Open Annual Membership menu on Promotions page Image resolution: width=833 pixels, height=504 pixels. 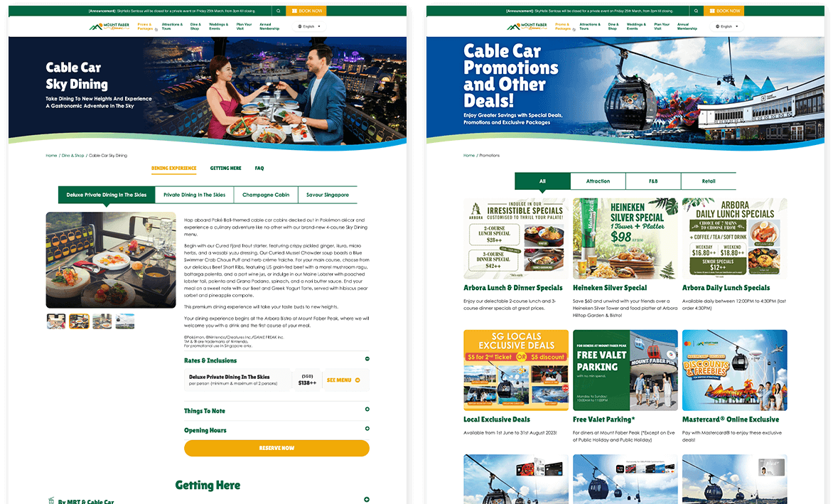[687, 26]
